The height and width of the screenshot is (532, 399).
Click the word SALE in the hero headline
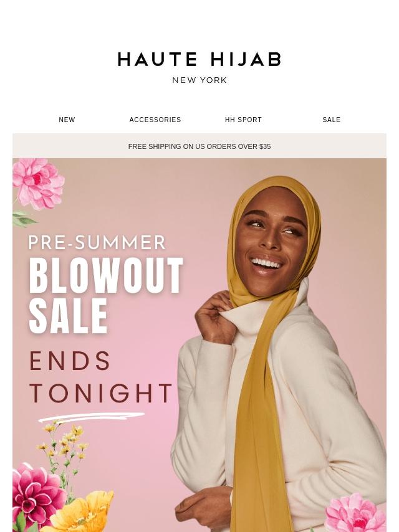pyautogui.click(x=68, y=316)
